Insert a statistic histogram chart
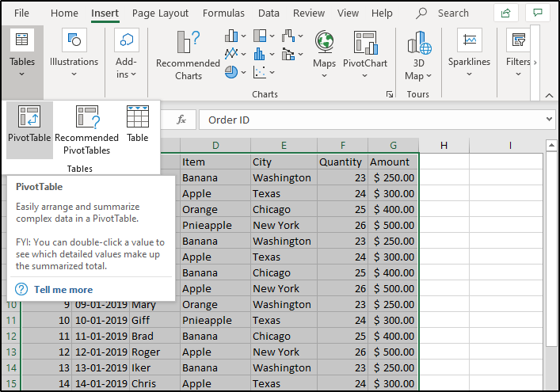 tap(260, 54)
